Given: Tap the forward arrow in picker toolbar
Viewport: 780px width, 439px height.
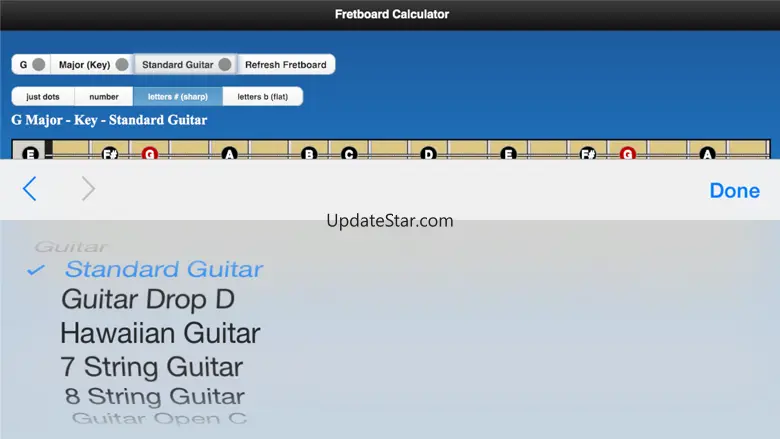Looking at the screenshot, I should tap(88, 189).
